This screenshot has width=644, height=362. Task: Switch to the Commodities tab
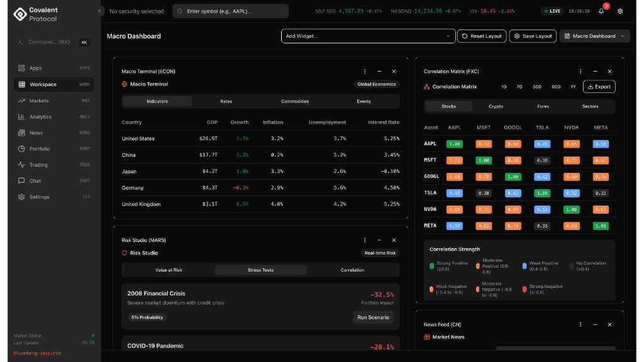click(x=295, y=101)
